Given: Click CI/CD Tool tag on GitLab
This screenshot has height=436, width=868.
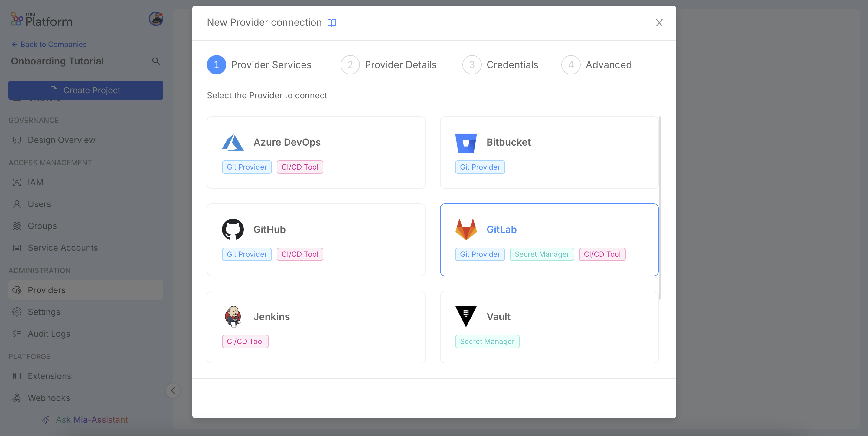Looking at the screenshot, I should tap(602, 254).
